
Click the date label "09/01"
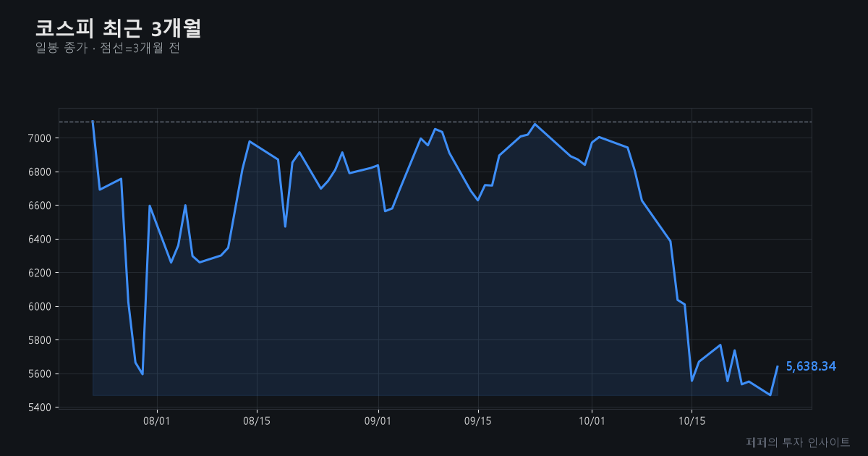pos(378,421)
